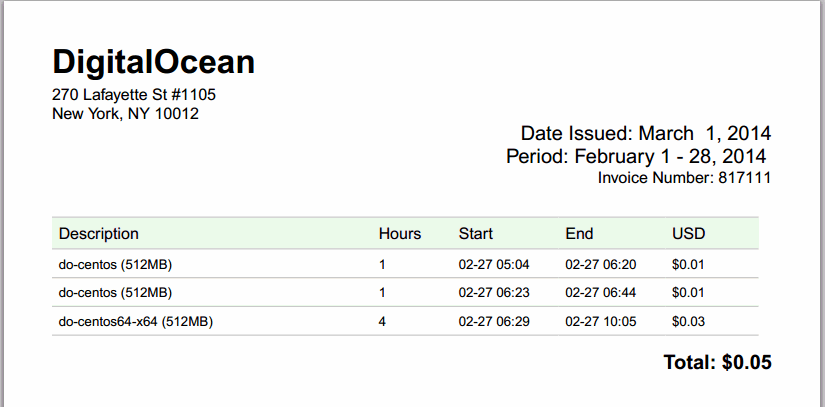The height and width of the screenshot is (407, 825).
Task: Click the start time 02-27 06:29
Action: (494, 321)
